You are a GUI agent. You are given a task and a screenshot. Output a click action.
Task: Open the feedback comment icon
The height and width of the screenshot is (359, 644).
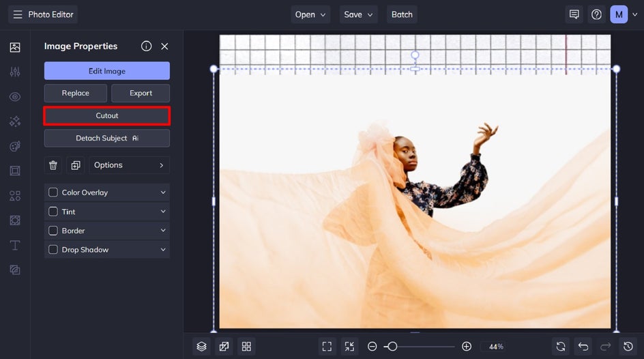[x=574, y=14]
